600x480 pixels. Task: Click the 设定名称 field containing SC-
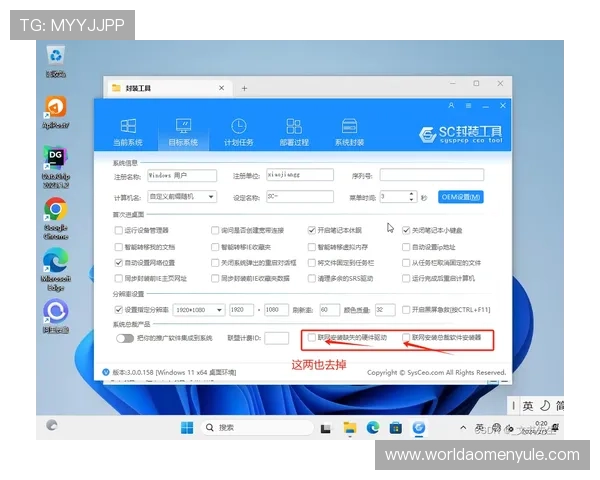pos(300,196)
